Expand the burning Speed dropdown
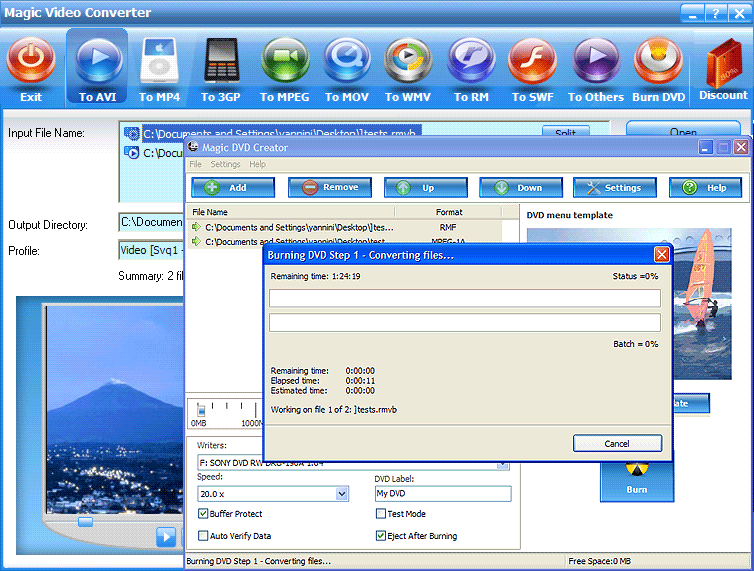 (342, 494)
